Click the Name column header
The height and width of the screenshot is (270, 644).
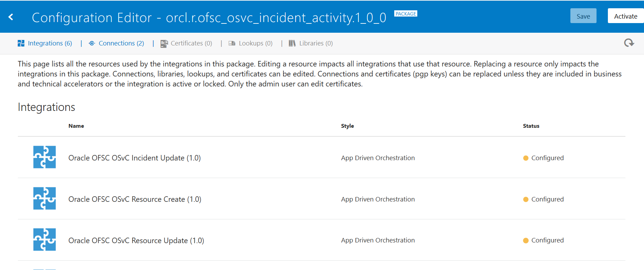pos(76,126)
